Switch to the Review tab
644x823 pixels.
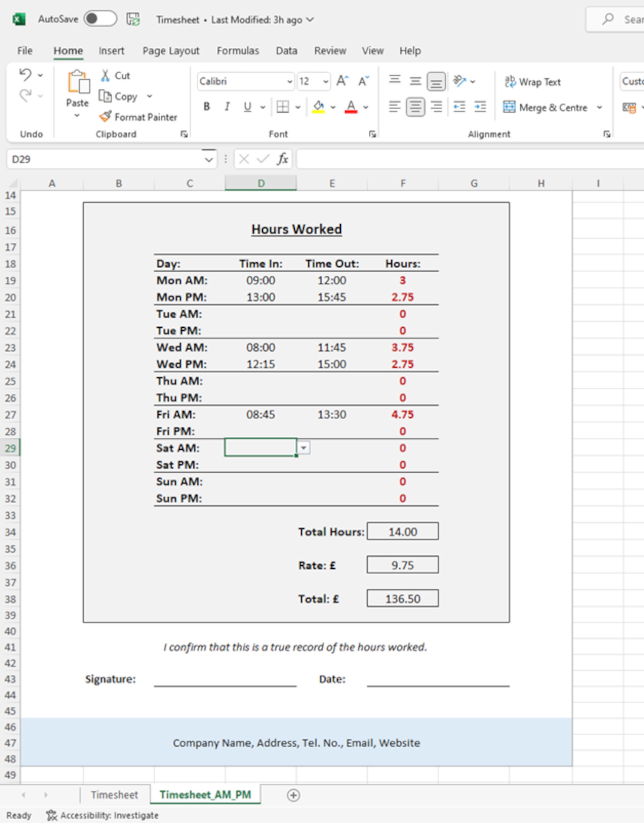pyautogui.click(x=330, y=51)
